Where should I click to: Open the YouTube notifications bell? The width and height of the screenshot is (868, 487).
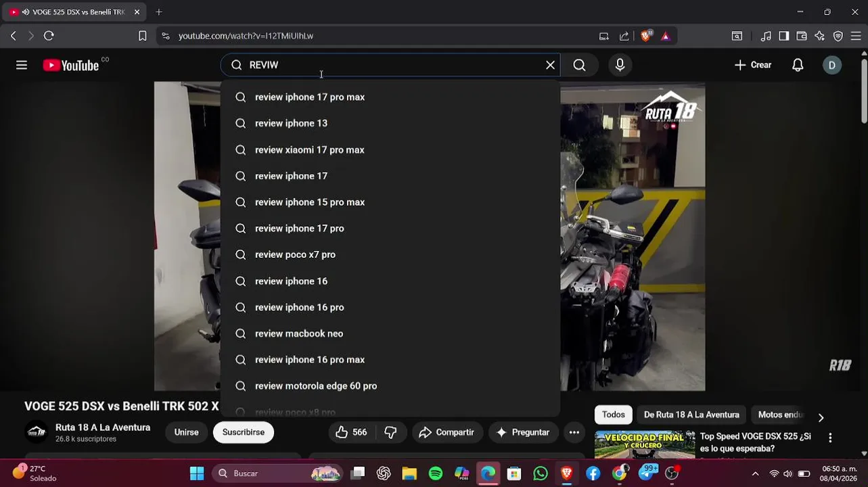(798, 65)
